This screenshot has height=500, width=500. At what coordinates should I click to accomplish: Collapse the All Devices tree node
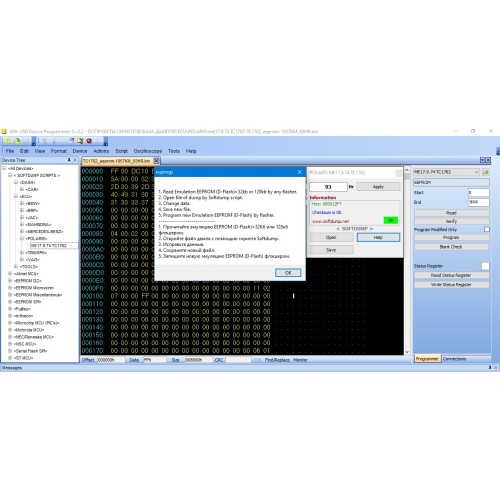click(x=4, y=168)
